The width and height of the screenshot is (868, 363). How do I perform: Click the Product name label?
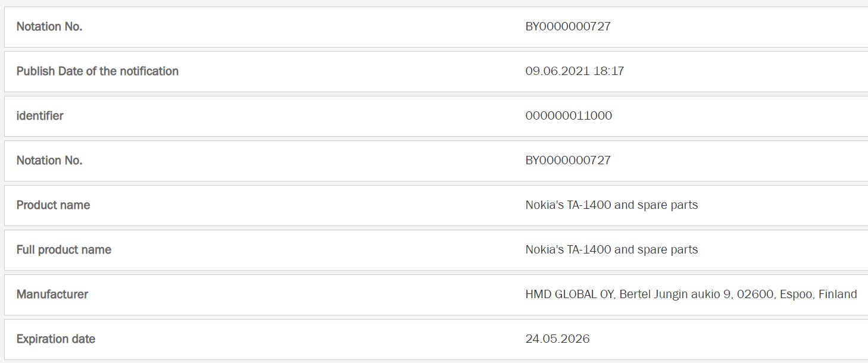[x=54, y=205]
